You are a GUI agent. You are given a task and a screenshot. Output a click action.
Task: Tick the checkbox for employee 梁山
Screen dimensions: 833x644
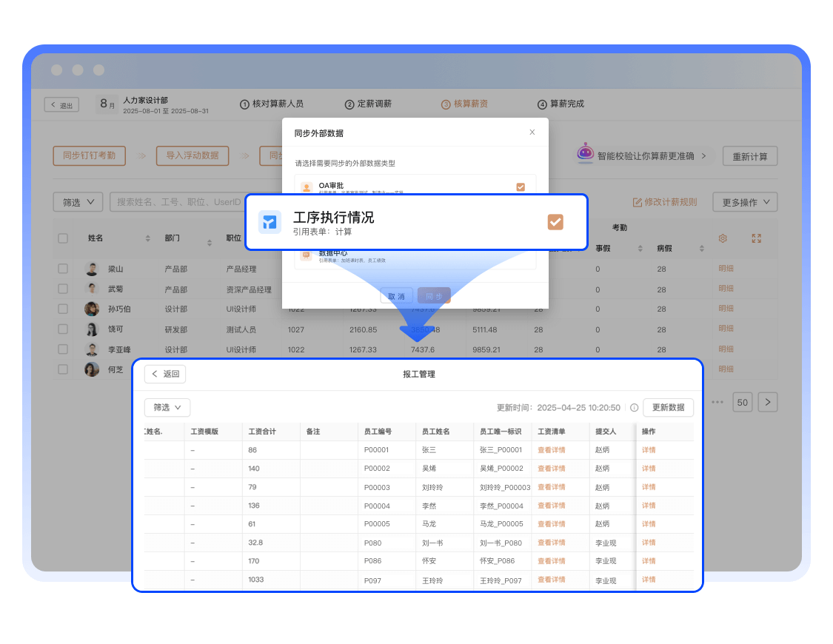point(63,269)
